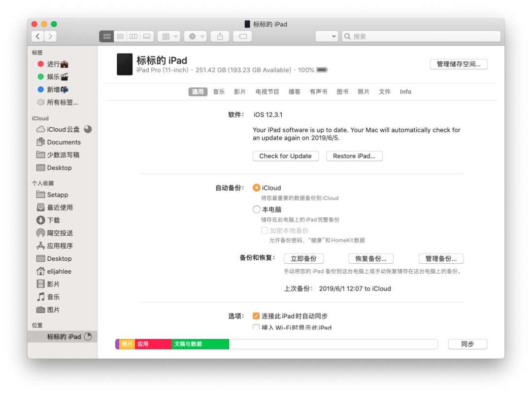This screenshot has width=532, height=395.
Task: Open 隔空投送 AirDrop in sidebar
Action: [55, 233]
